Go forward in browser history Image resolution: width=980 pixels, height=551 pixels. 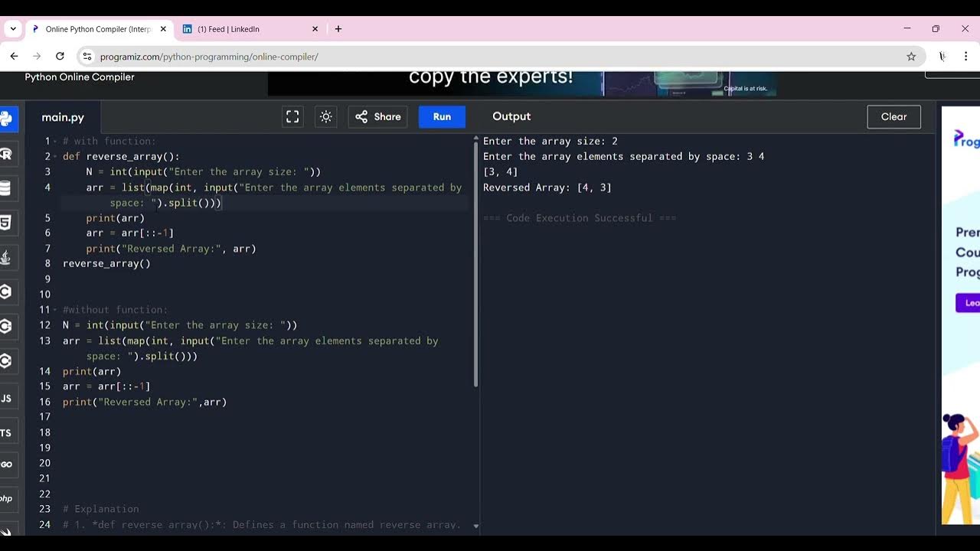point(37,56)
